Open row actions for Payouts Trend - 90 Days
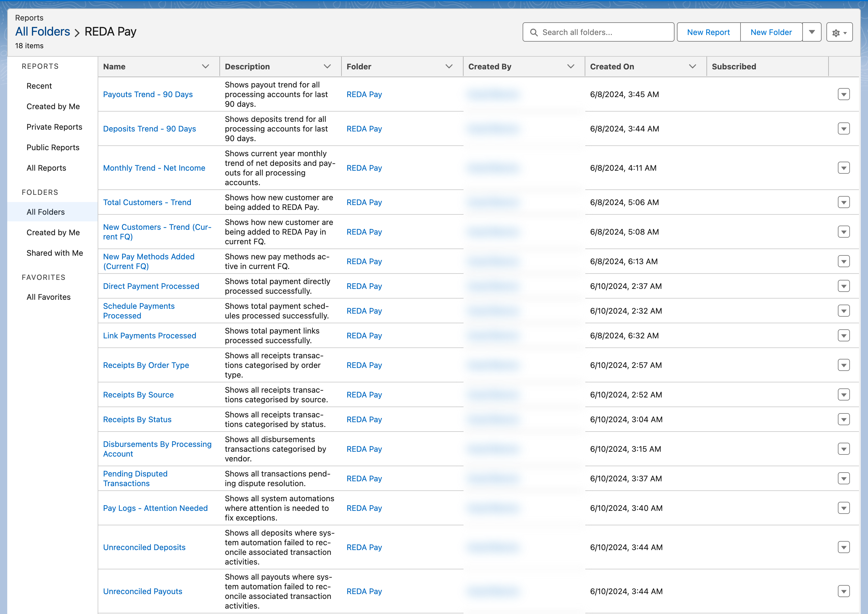 pos(843,94)
